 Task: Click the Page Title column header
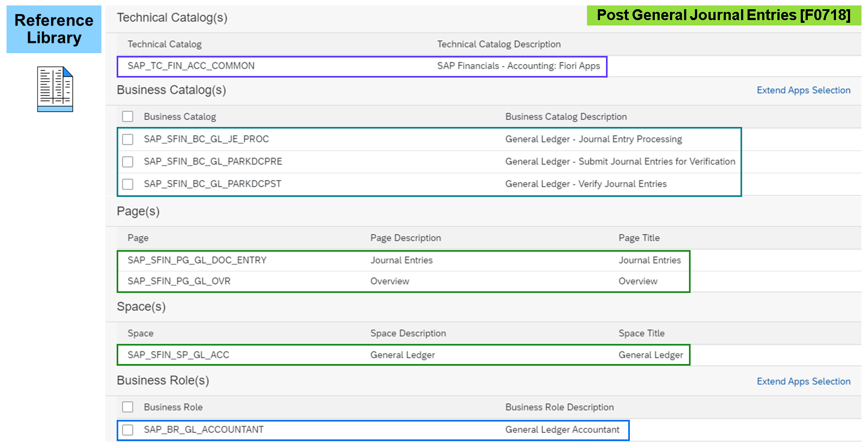[639, 238]
